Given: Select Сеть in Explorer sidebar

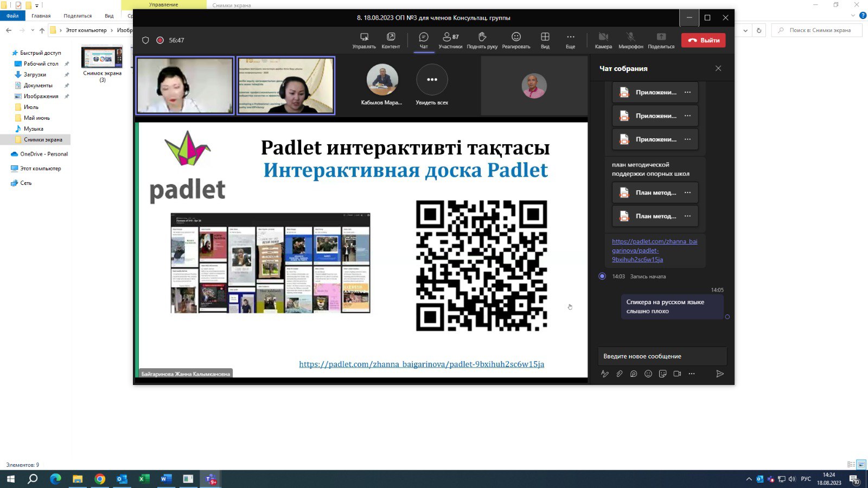Looking at the screenshot, I should [25, 183].
